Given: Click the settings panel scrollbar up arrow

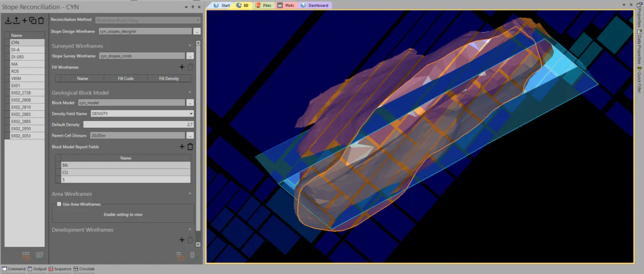Looking at the screenshot, I should 198,43.
